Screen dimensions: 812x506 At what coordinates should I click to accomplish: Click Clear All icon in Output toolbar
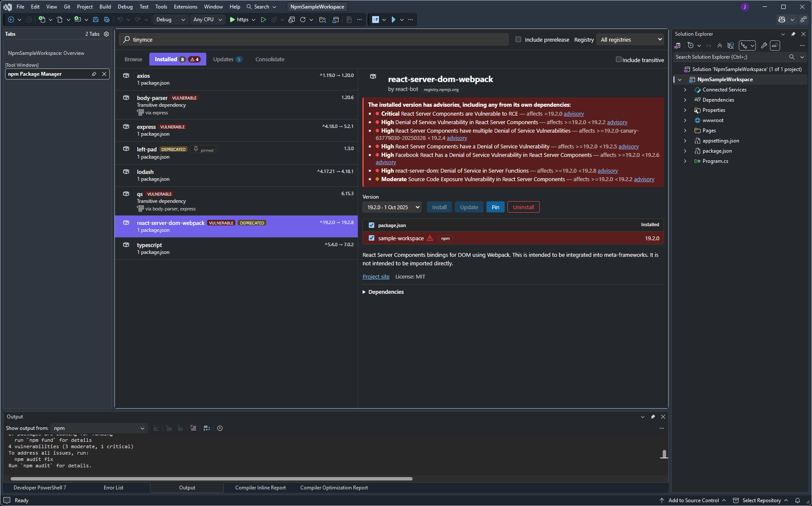[x=194, y=428]
